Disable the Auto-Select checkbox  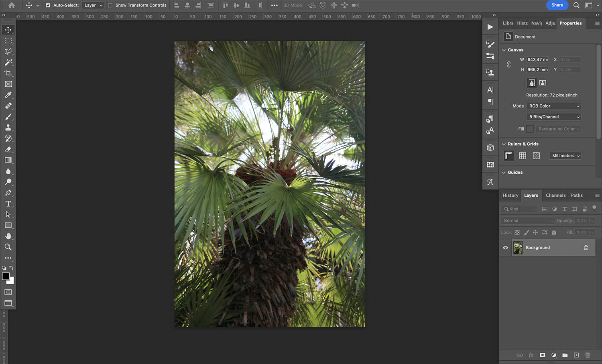pos(48,5)
